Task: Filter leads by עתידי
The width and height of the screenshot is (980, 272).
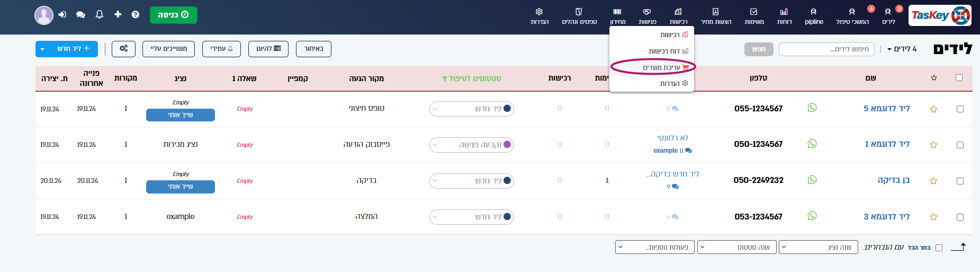Action: click(x=221, y=49)
